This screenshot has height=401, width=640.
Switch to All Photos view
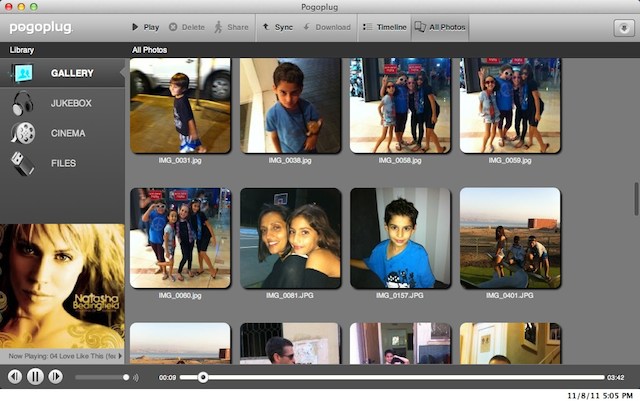(440, 27)
